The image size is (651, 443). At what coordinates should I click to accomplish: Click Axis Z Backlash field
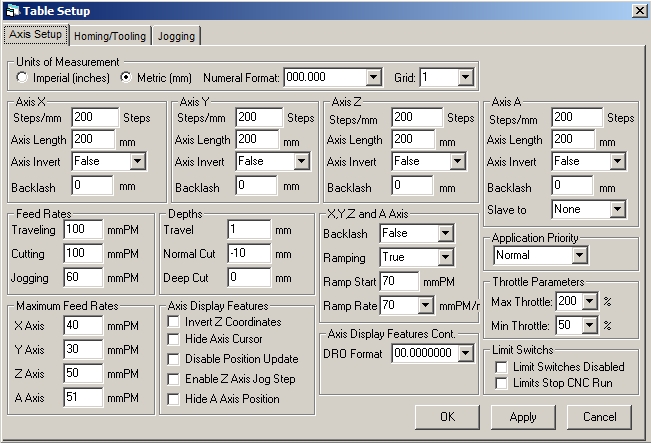pos(412,185)
